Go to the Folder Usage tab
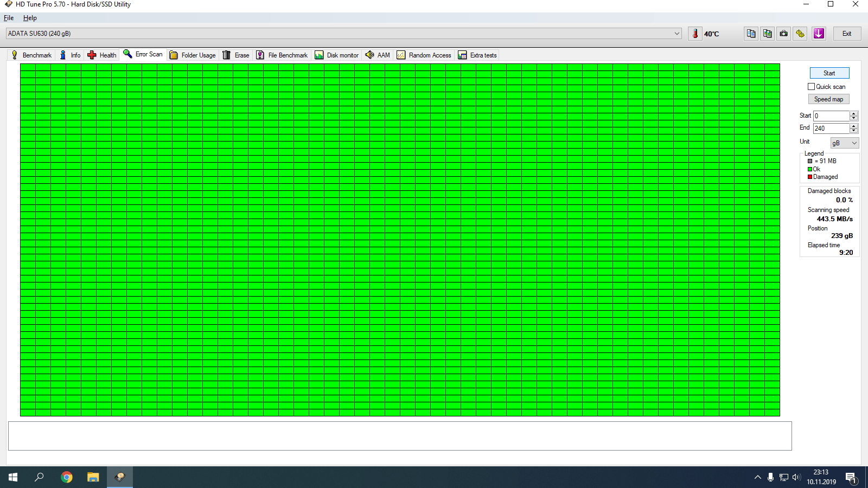 point(193,55)
